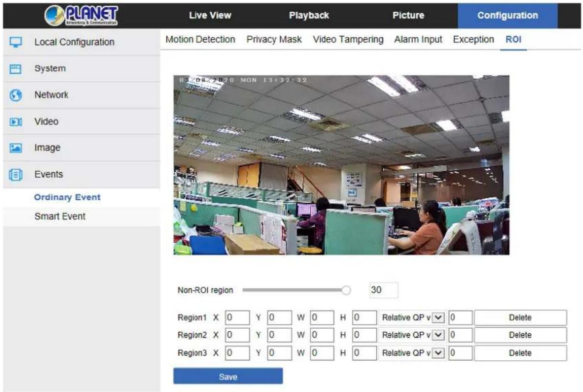This screenshot has width=583, height=392.
Task: Click the Region1 X input field
Action: 237,318
